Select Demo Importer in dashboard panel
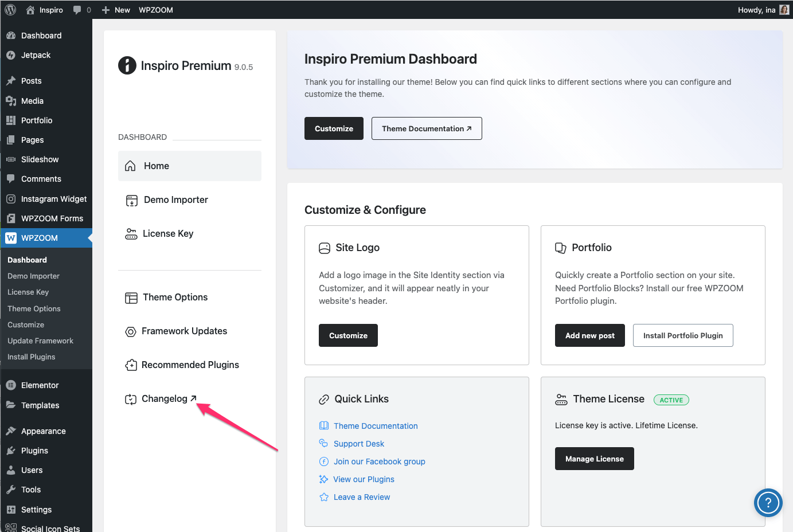 click(175, 199)
